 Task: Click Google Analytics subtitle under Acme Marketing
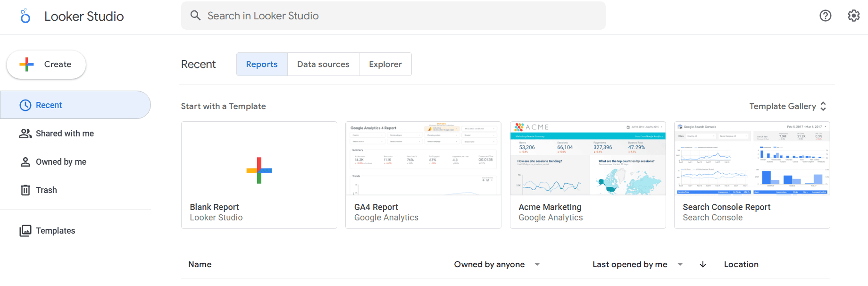tap(551, 218)
